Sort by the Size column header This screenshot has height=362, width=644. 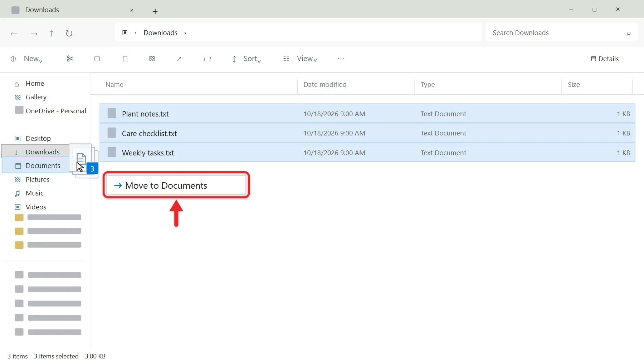(x=574, y=84)
